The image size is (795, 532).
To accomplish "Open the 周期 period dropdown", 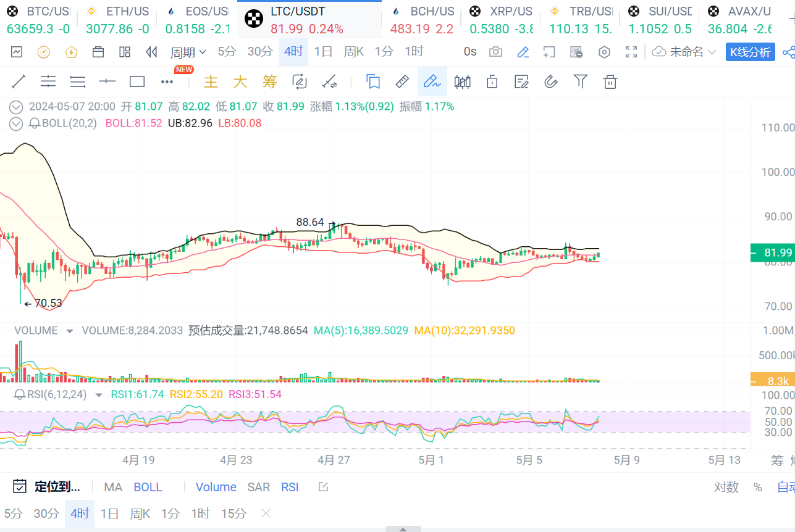I will (x=188, y=52).
